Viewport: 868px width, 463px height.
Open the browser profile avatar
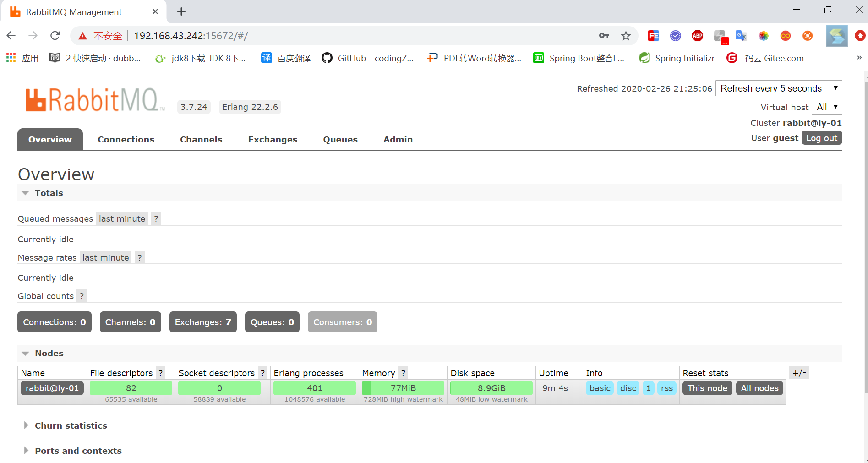click(837, 36)
